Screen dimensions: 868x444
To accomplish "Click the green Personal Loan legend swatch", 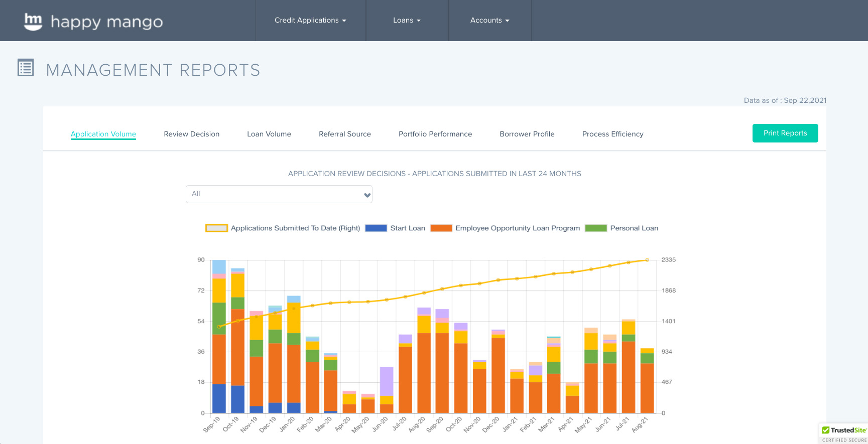I will (596, 228).
